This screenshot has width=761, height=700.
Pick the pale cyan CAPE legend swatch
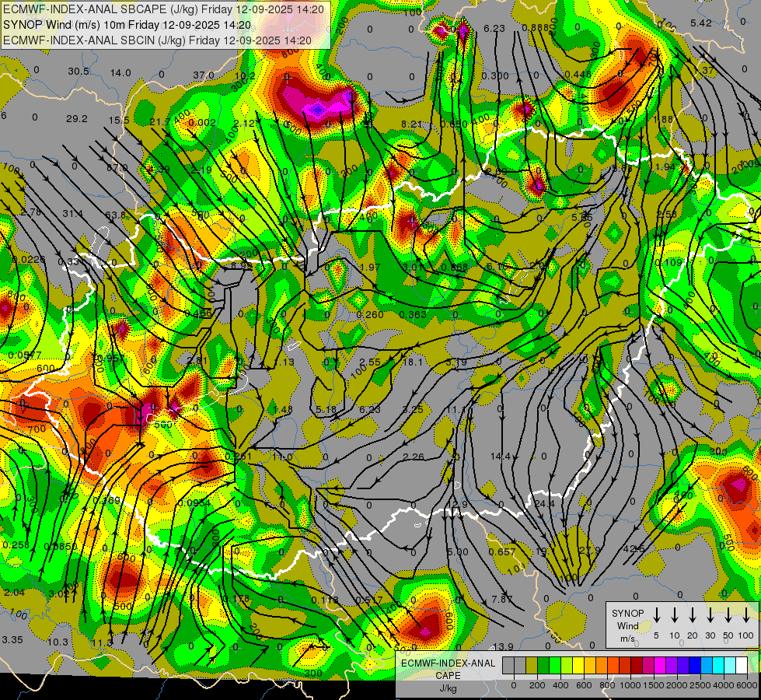click(x=729, y=665)
